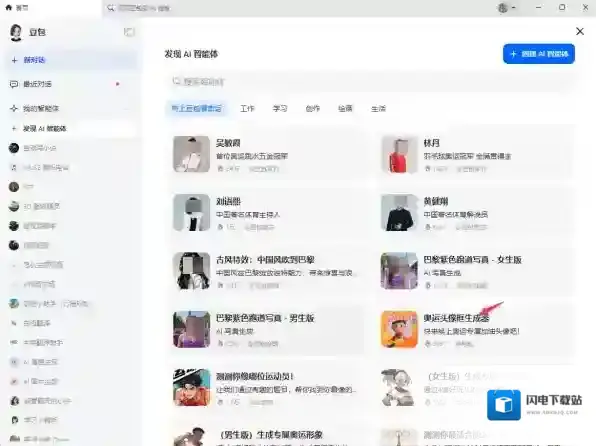Switch to the 工作 tab
596x446 pixels.
pos(247,108)
